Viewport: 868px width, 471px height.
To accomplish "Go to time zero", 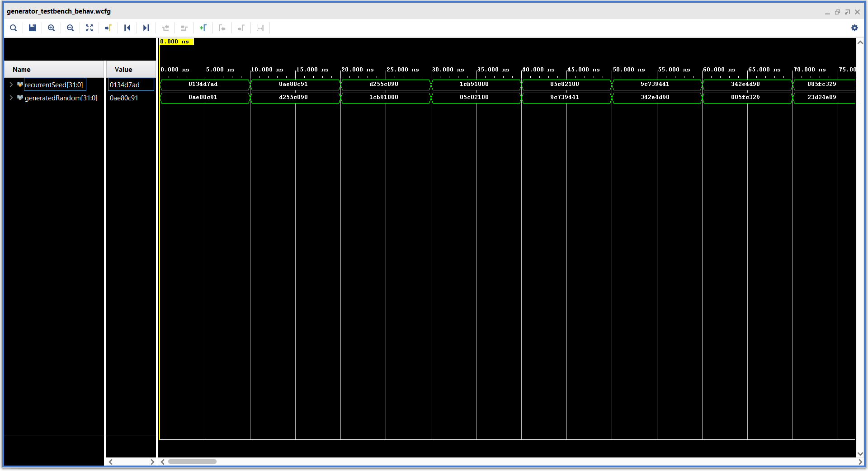I will (127, 28).
